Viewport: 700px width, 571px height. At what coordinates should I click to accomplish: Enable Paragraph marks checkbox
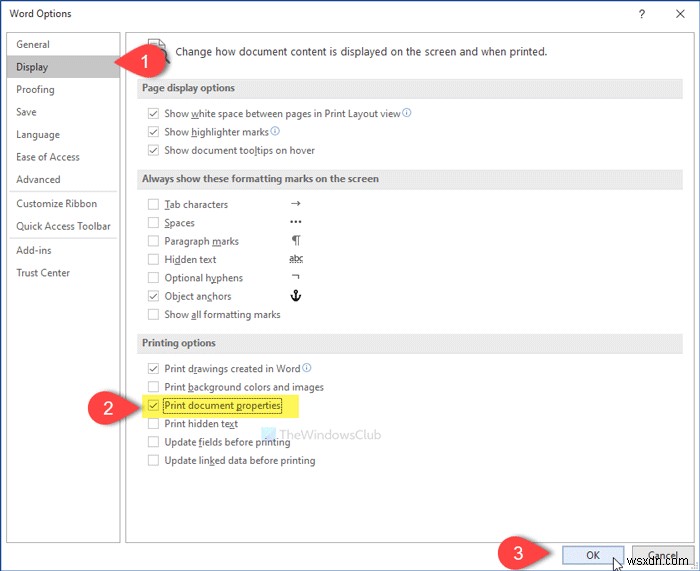(x=153, y=241)
